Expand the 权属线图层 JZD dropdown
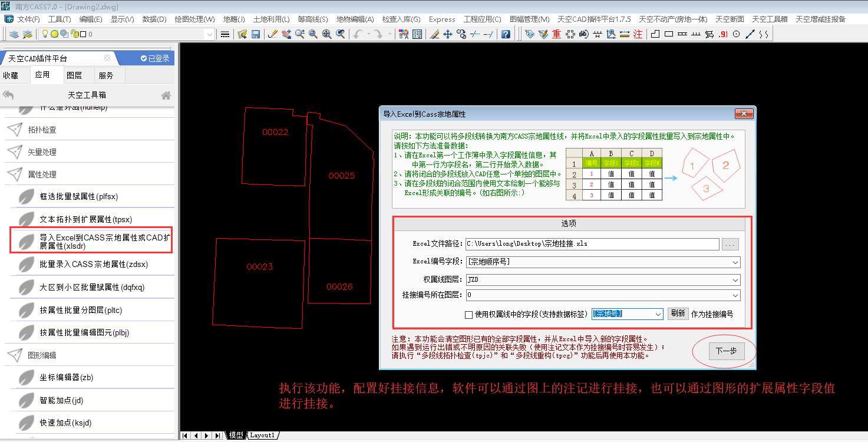 735,280
